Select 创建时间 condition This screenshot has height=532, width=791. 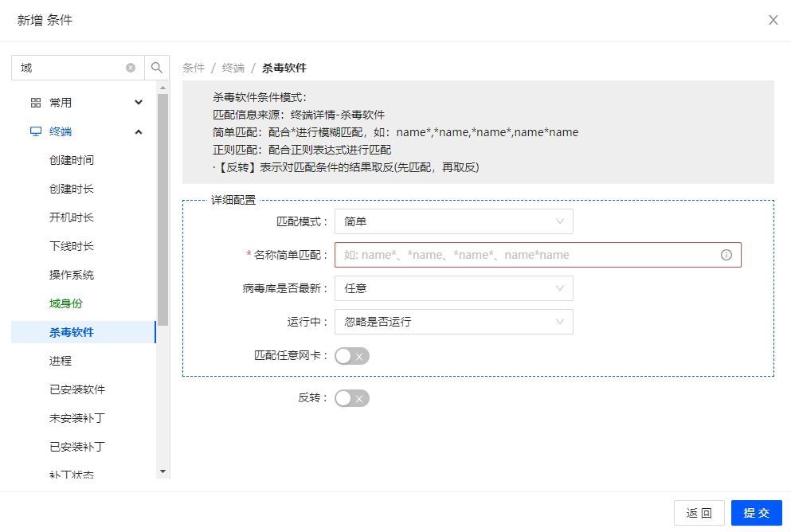pyautogui.click(x=72, y=160)
